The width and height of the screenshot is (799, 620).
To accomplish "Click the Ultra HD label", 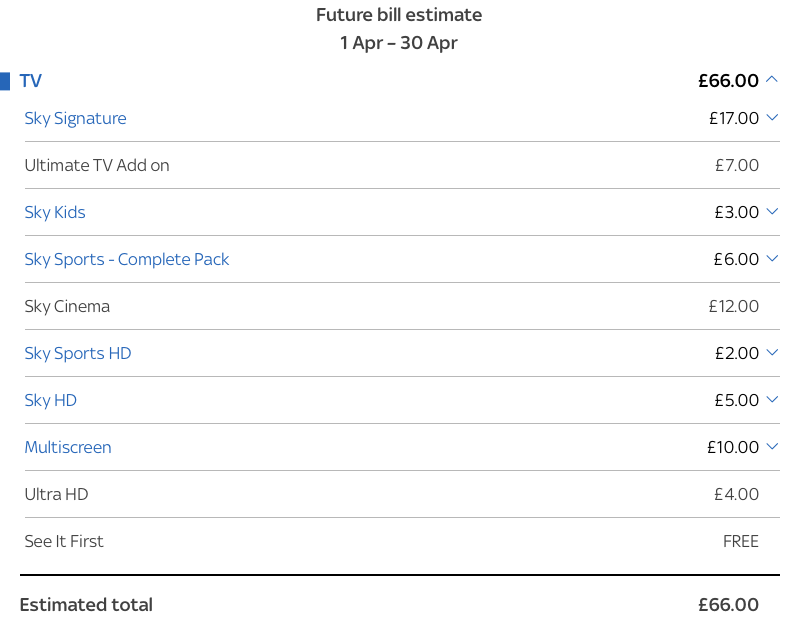I will [57, 494].
